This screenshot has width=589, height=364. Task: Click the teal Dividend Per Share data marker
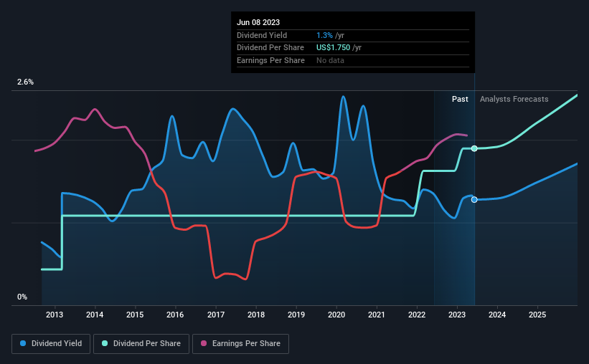474,148
